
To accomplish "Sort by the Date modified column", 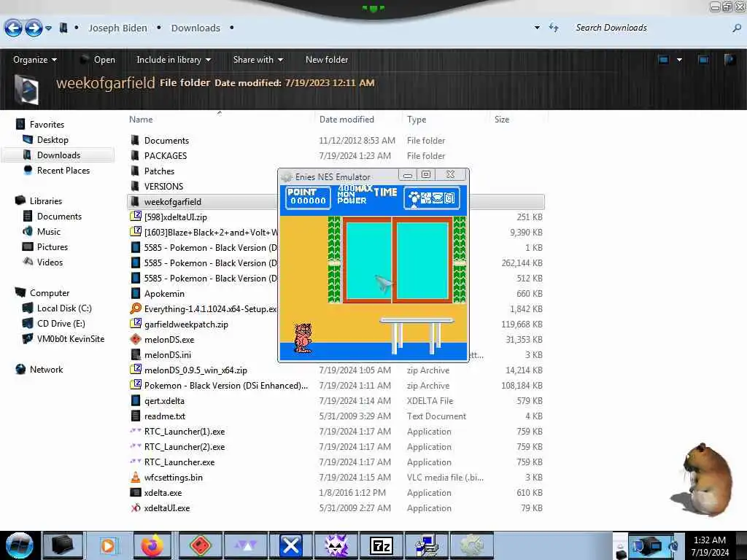I will click(x=347, y=120).
